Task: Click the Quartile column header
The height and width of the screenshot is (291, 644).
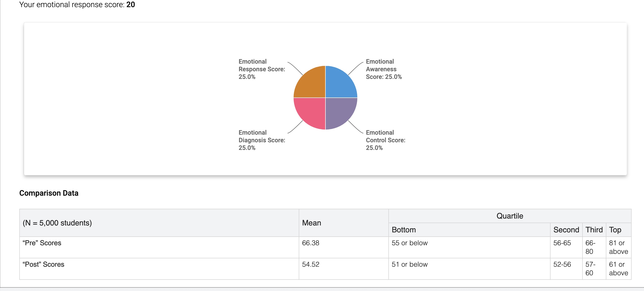Action: pyautogui.click(x=510, y=216)
